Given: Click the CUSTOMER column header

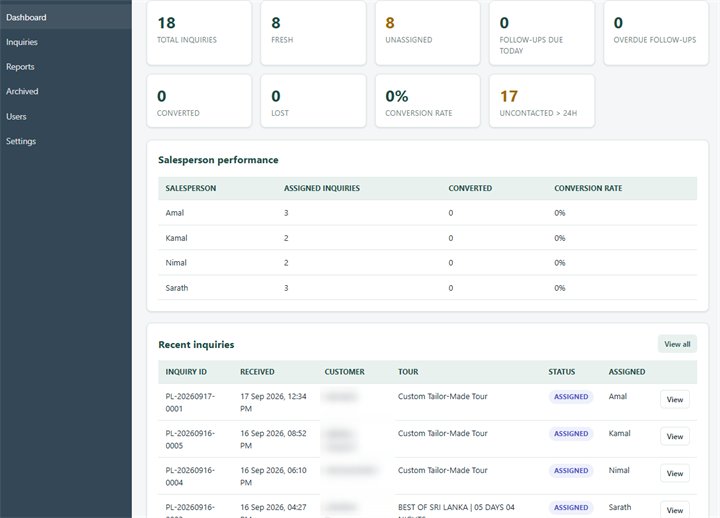Looking at the screenshot, I should coord(344,372).
